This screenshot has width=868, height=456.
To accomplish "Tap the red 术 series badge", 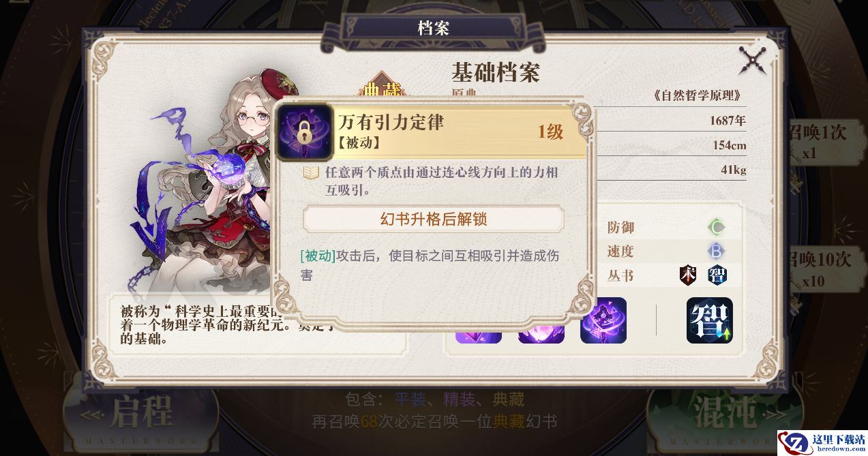I will (689, 275).
